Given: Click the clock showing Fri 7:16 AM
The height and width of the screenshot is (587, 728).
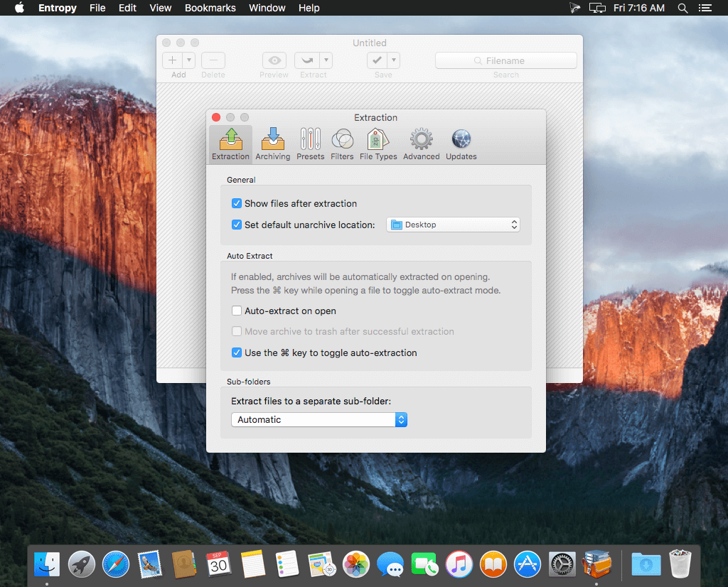Looking at the screenshot, I should point(639,8).
